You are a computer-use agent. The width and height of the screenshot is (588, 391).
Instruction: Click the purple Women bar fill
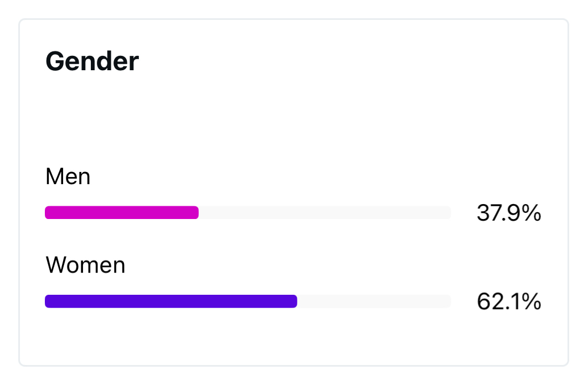(x=171, y=301)
